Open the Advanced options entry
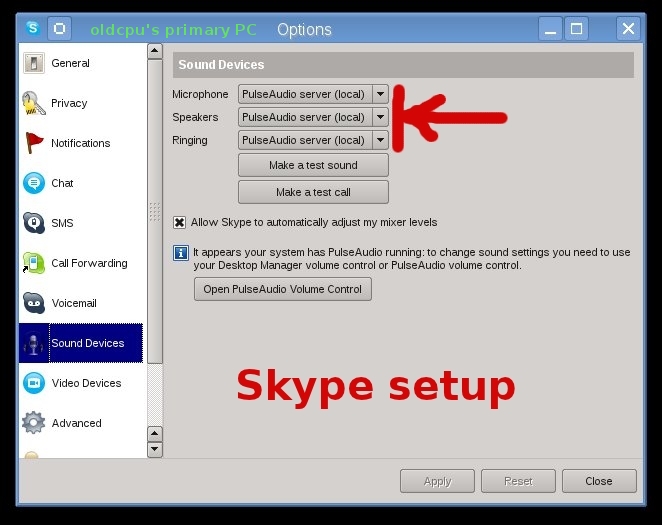The image size is (662, 525). (x=81, y=423)
